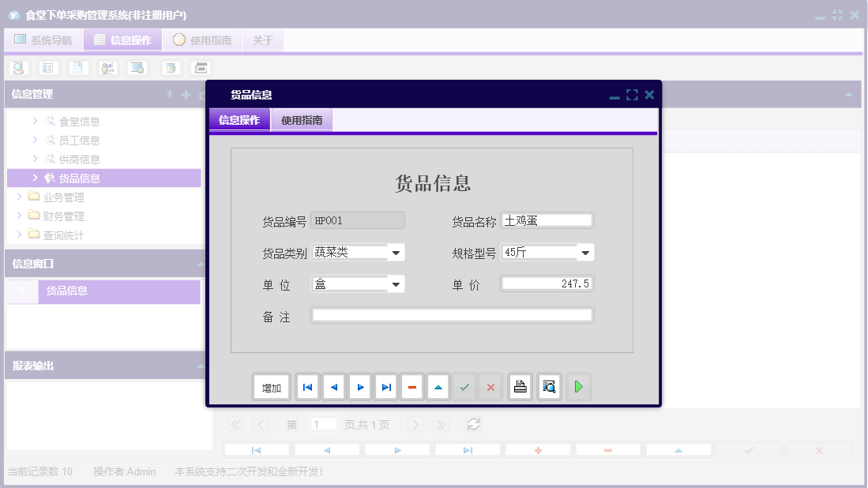Enter edit mode via the blue triangle icon
This screenshot has width=868, height=488.
click(x=438, y=386)
